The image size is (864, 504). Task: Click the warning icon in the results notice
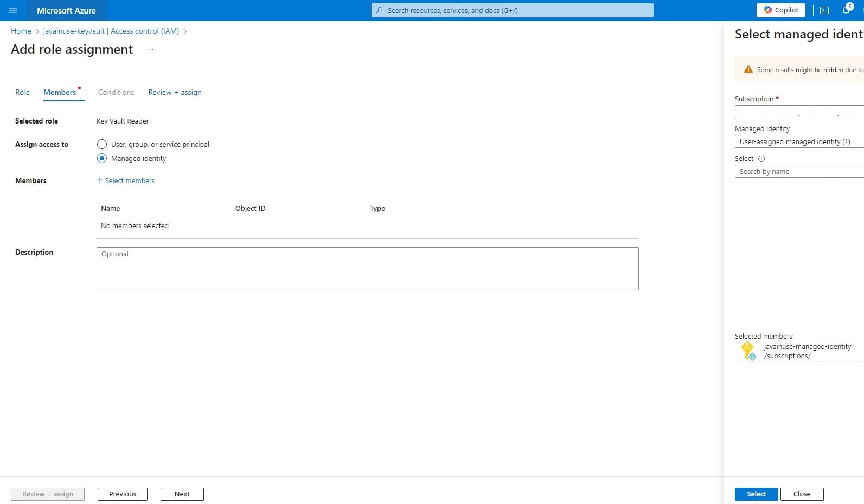[x=748, y=69]
